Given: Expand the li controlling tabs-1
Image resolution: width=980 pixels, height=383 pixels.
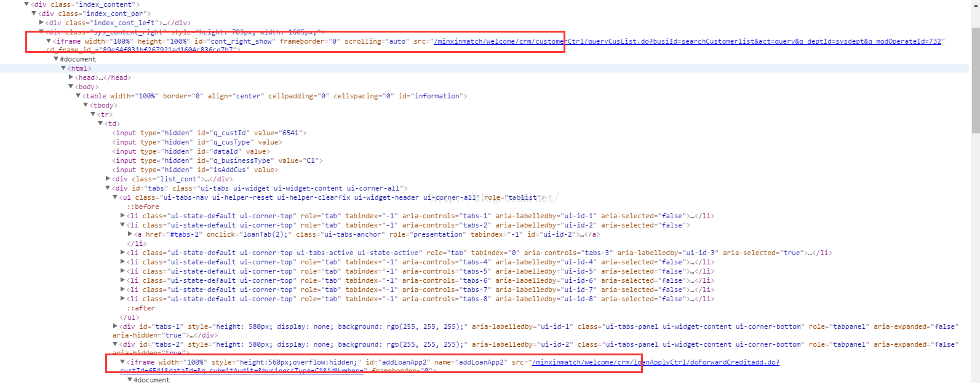Looking at the screenshot, I should point(122,216).
